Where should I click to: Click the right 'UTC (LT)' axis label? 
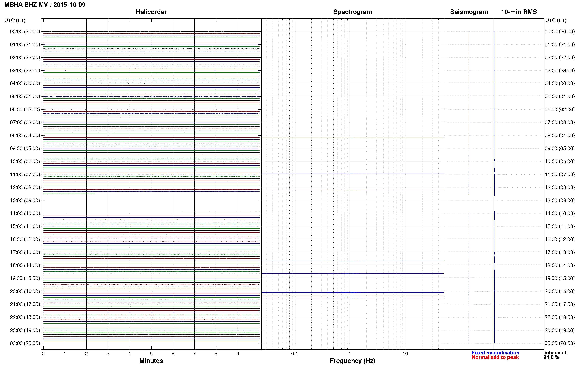click(556, 20)
